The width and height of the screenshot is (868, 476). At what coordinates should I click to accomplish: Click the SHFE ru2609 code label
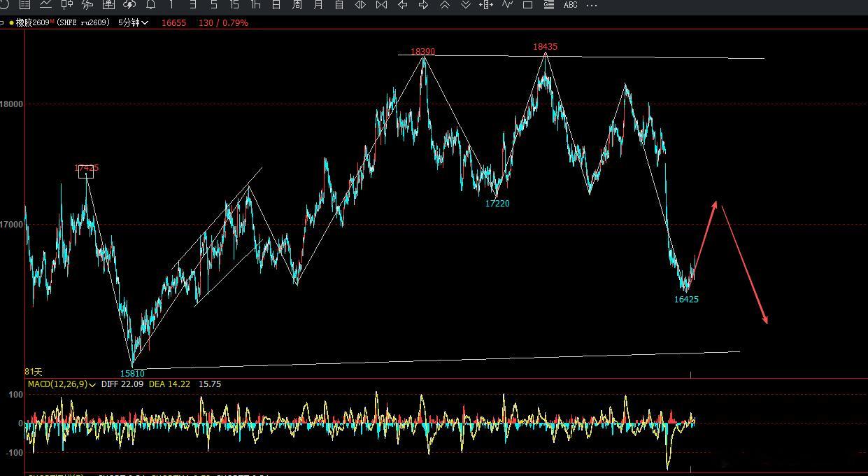click(83, 22)
